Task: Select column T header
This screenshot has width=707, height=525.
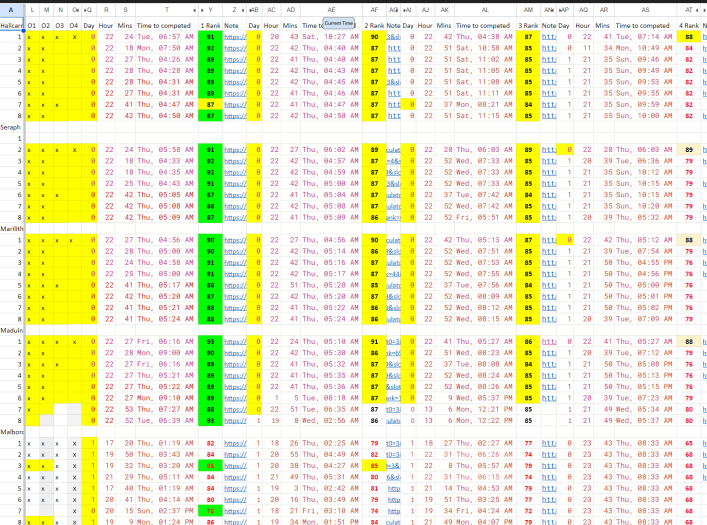Action: click(x=167, y=10)
